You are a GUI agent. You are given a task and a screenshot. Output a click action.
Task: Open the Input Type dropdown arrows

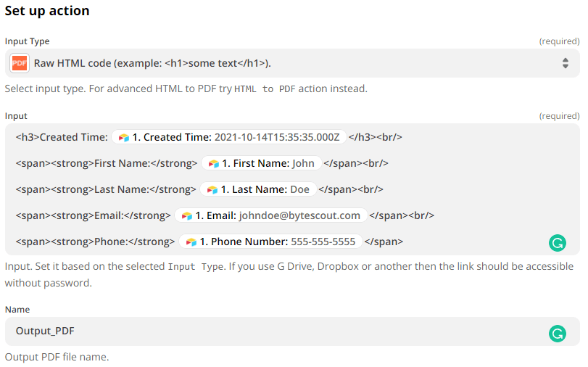(566, 64)
